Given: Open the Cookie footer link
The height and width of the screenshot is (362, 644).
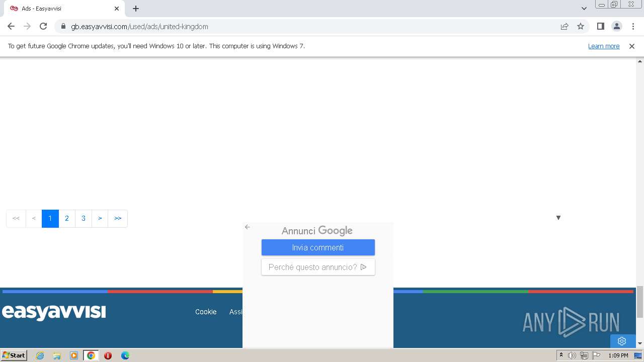Looking at the screenshot, I should pos(206,312).
